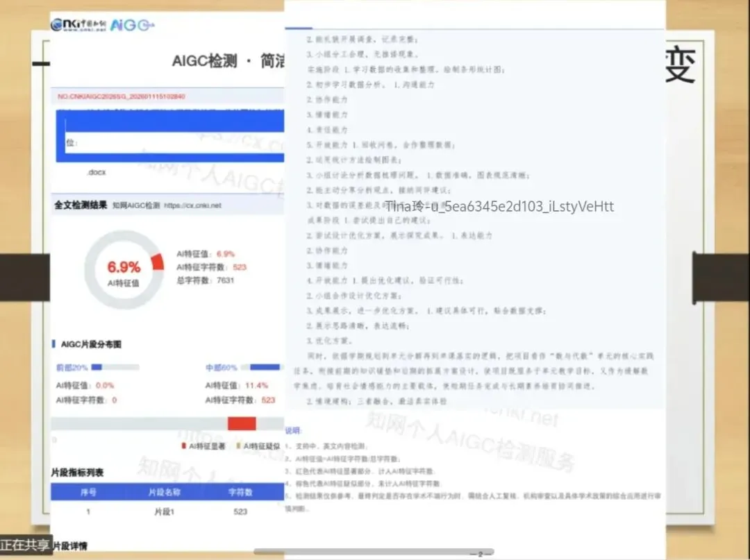Select the 片段详情 heading at the bottom
The height and width of the screenshot is (560, 750).
[69, 546]
